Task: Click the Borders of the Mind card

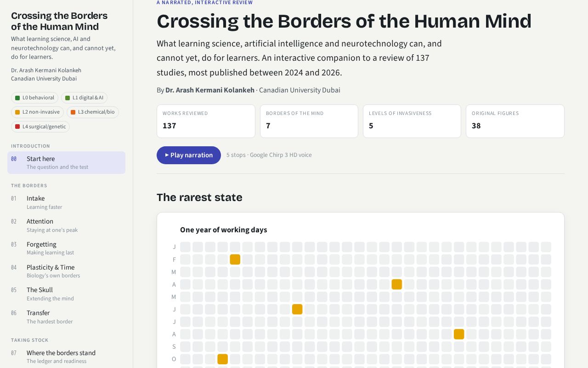Action: [x=309, y=121]
